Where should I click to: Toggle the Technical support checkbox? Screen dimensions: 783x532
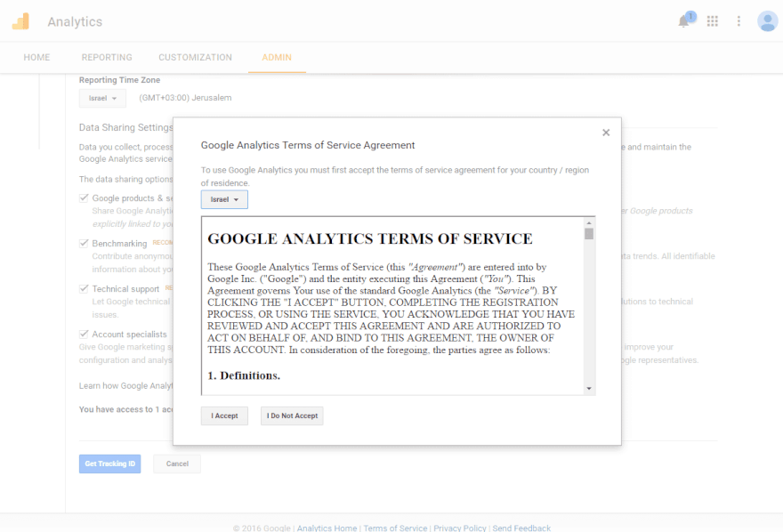coord(84,289)
